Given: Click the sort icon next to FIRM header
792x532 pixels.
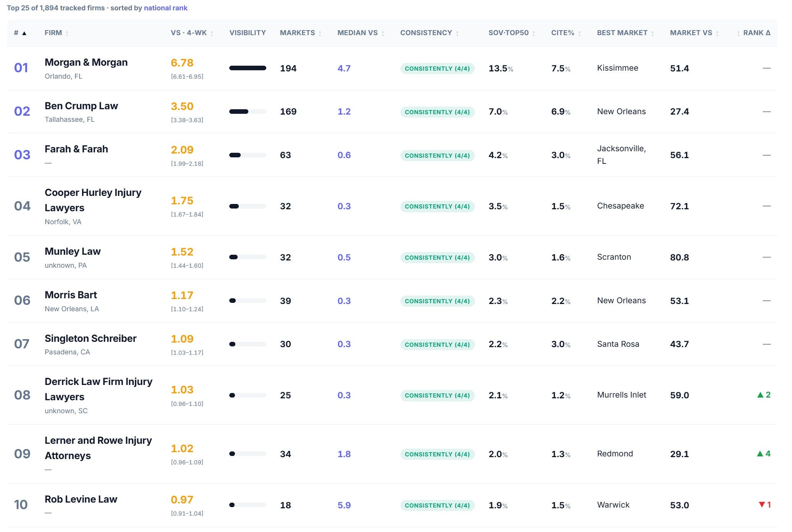Looking at the screenshot, I should [67, 34].
